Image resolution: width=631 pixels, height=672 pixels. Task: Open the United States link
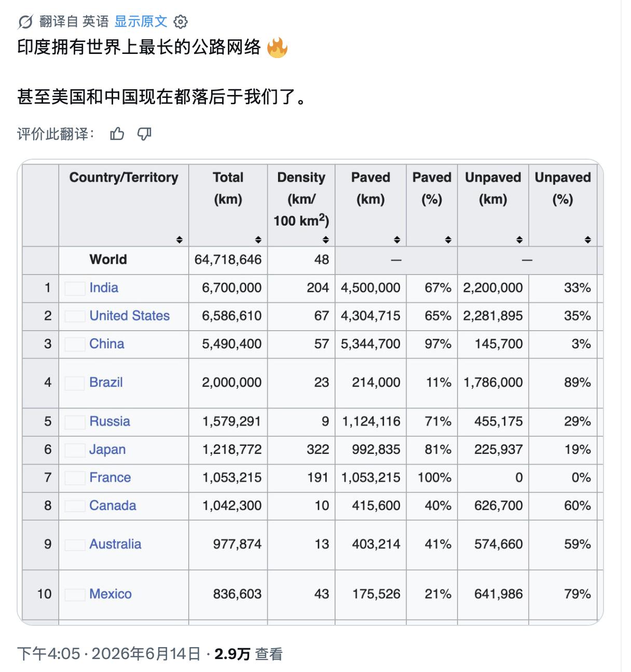[x=130, y=316]
